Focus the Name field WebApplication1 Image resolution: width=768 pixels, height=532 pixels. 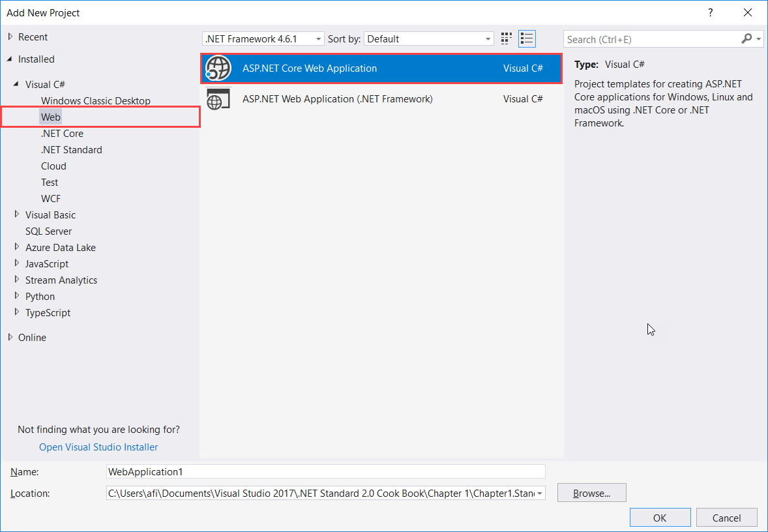point(326,471)
